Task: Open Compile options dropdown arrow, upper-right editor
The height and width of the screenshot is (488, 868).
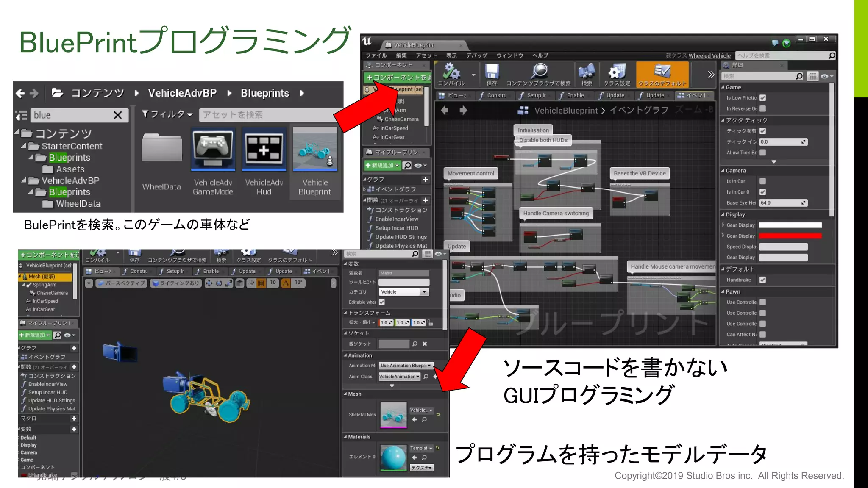Action: [x=473, y=75]
